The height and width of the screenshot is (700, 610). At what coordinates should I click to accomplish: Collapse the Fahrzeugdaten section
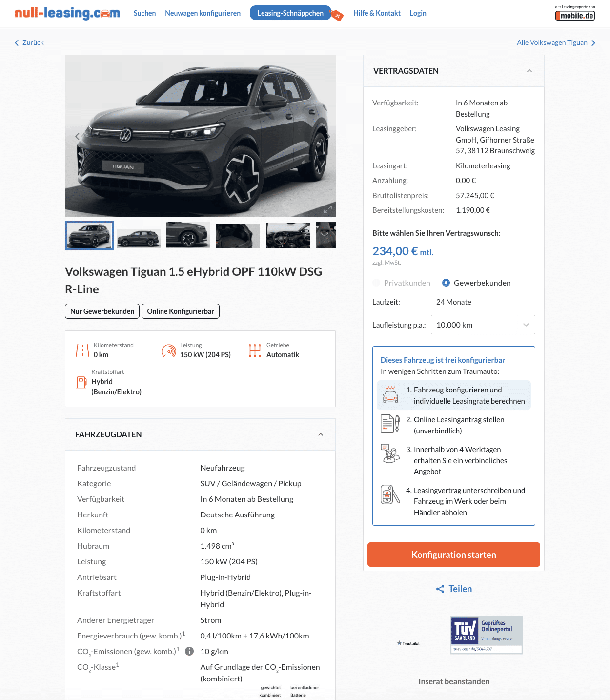[321, 434]
